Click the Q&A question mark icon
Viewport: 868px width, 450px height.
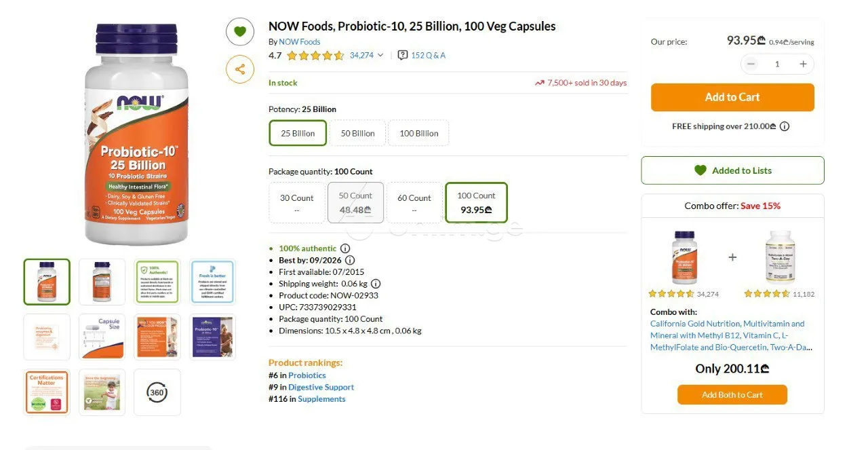click(403, 55)
